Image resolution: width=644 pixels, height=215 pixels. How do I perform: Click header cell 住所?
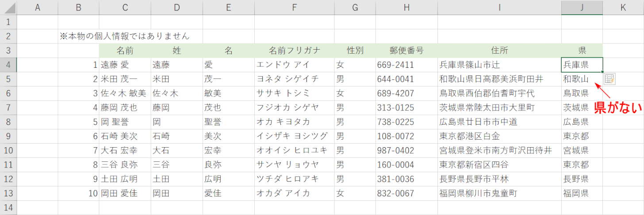click(x=499, y=51)
